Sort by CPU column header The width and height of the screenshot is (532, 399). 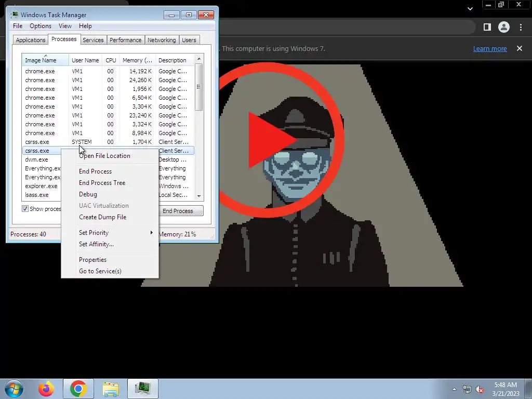(111, 60)
